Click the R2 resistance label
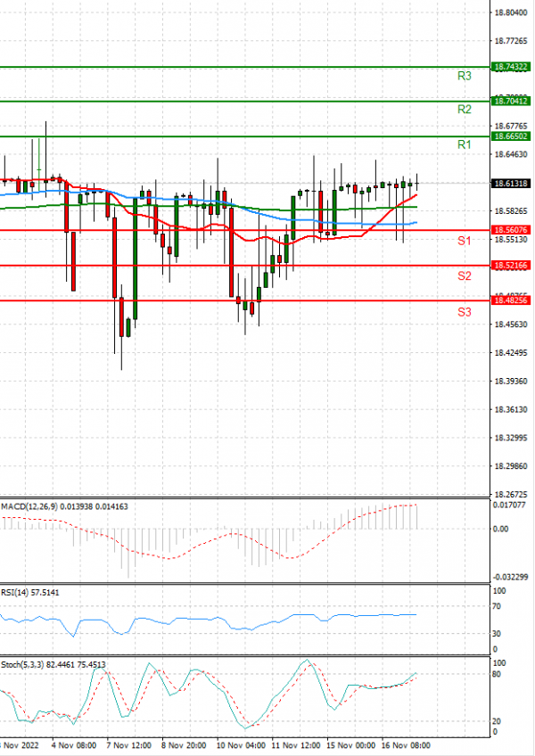The width and height of the screenshot is (535, 756). pyautogui.click(x=464, y=110)
